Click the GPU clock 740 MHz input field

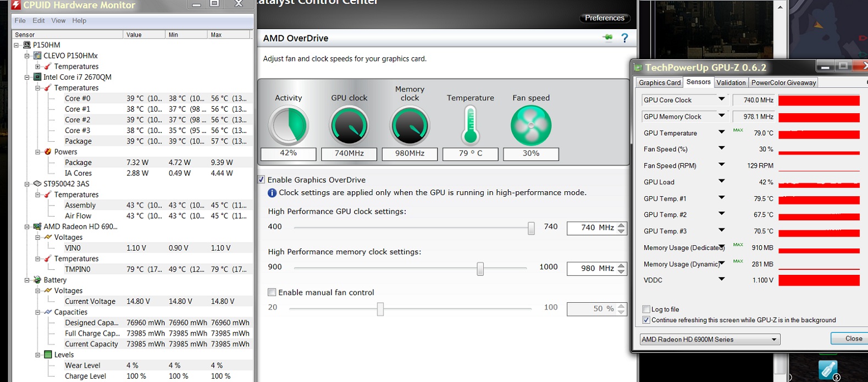click(590, 228)
